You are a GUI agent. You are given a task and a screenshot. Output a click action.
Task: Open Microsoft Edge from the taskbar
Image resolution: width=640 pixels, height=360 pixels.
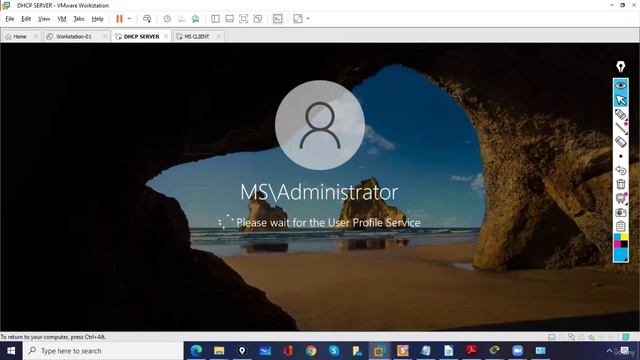click(x=196, y=351)
